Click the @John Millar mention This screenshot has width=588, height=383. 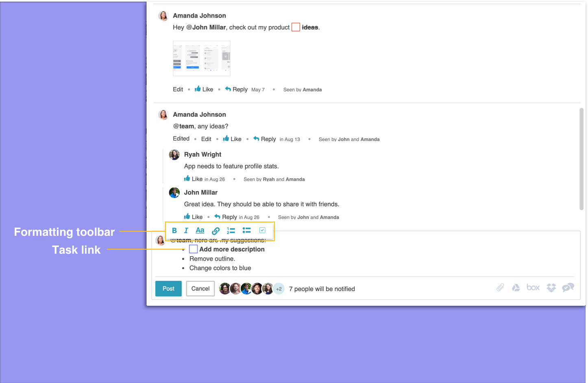(x=206, y=27)
